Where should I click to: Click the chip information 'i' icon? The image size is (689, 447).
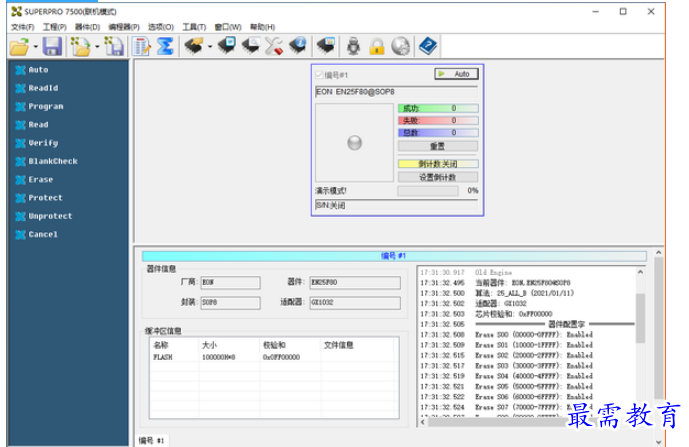tap(298, 46)
